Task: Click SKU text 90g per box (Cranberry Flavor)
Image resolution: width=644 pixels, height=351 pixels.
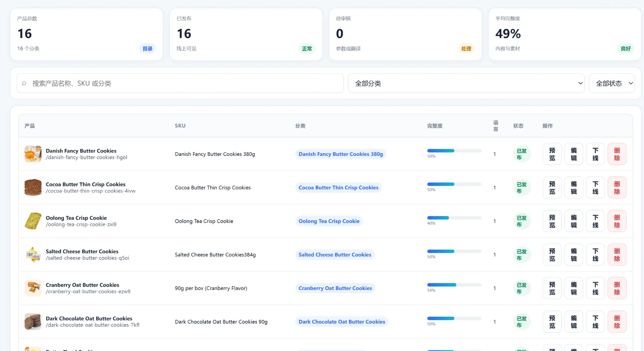Action: [211, 288]
